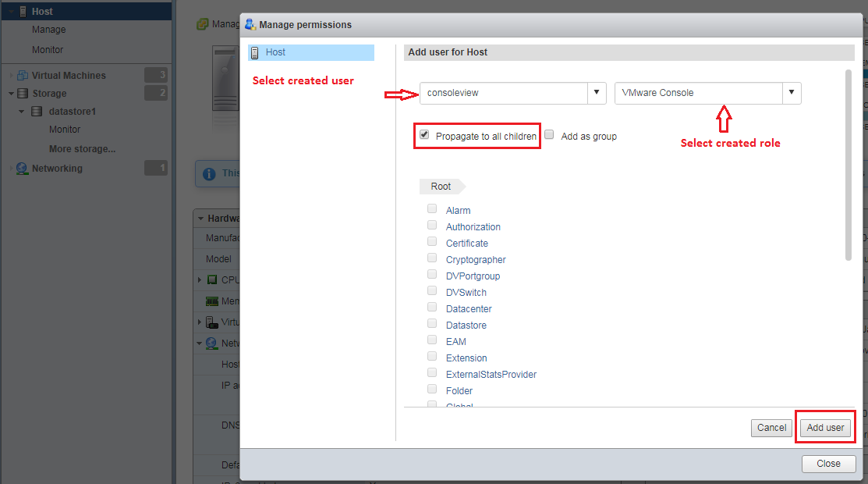
Task: Click the datastore1 disk icon
Action: coord(37,112)
